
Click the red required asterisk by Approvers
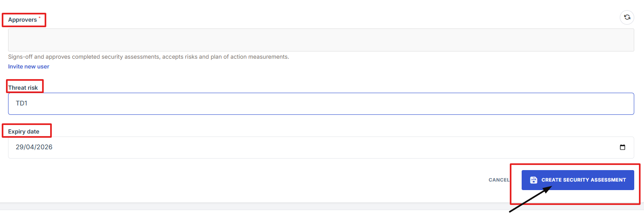point(40,18)
